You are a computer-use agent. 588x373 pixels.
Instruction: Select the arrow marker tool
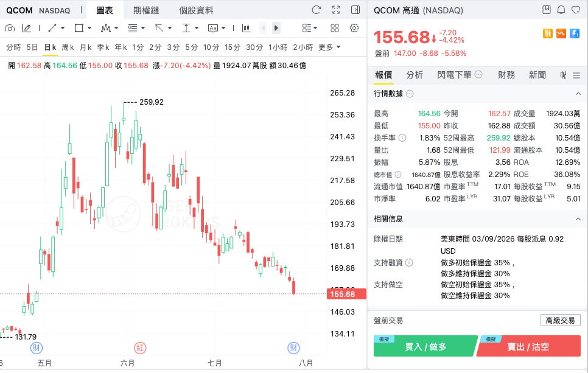click(159, 28)
